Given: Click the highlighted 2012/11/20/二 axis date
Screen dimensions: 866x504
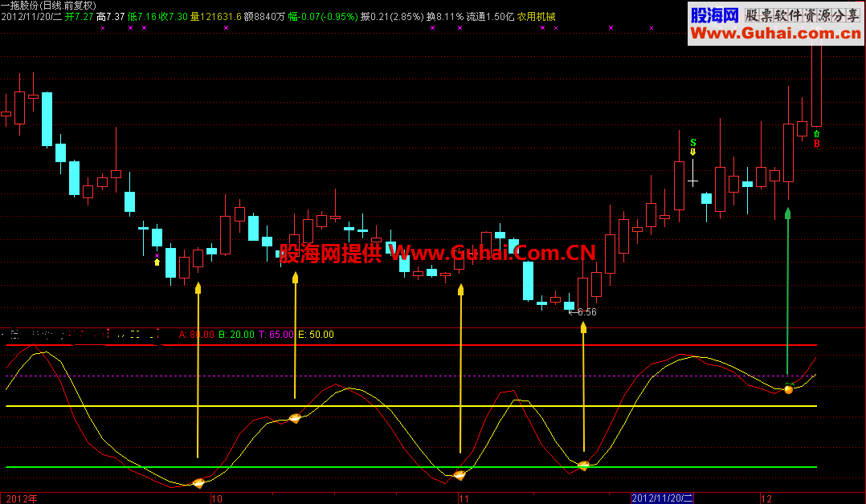Looking at the screenshot, I should 662,498.
